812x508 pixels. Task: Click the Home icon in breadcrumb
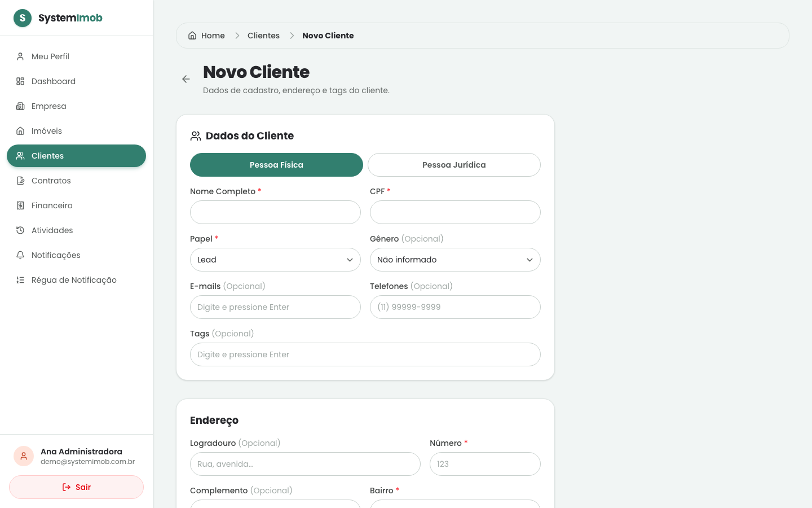click(192, 36)
